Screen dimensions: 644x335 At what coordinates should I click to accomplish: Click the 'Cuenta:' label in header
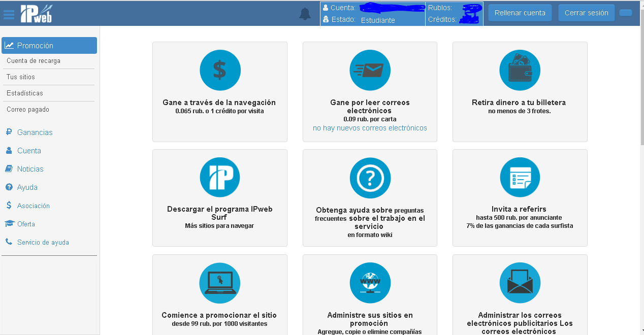point(343,8)
